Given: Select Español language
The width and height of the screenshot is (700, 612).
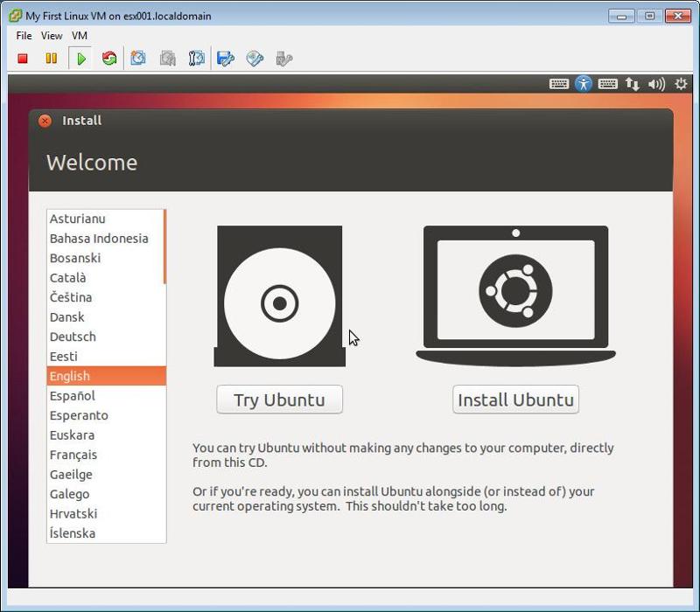Looking at the screenshot, I should [x=106, y=395].
